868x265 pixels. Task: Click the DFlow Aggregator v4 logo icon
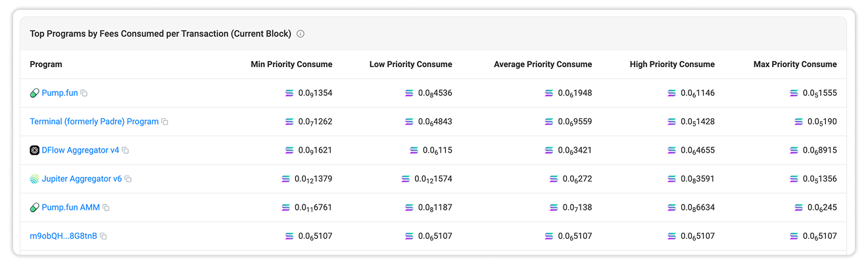point(35,151)
